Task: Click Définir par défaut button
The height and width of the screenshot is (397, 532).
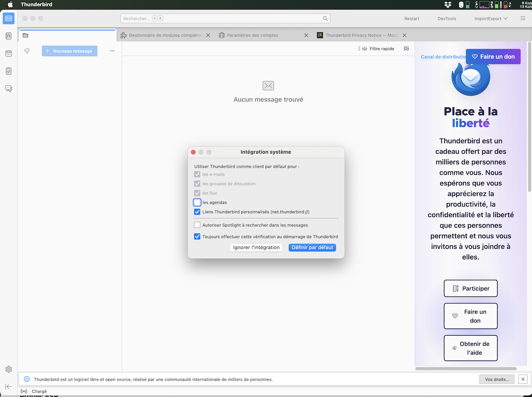Action: tap(312, 247)
